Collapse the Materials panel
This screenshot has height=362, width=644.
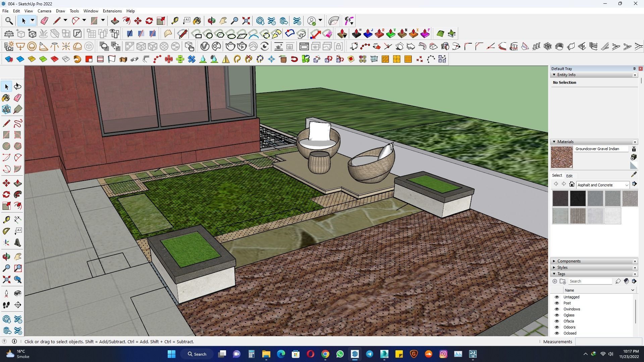554,141
